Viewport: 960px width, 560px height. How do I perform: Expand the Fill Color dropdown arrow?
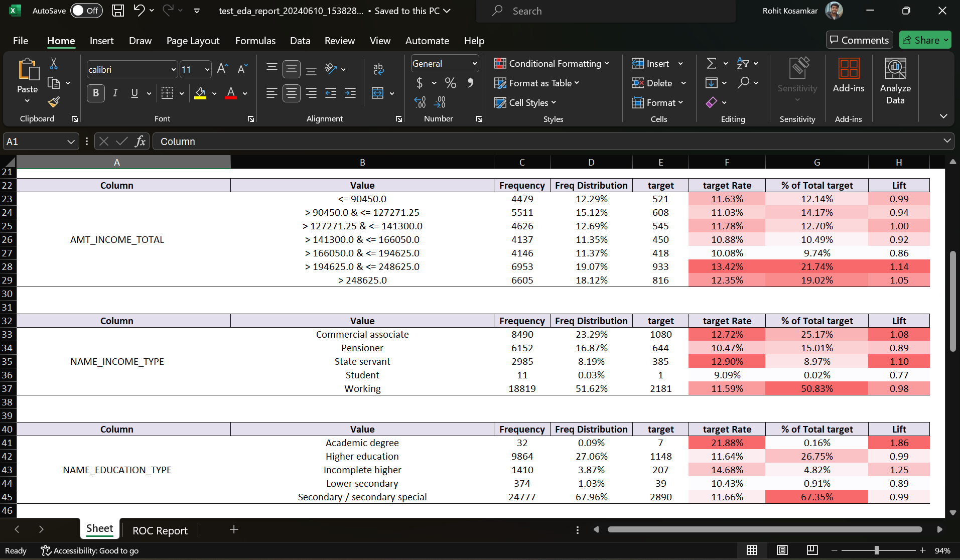214,93
